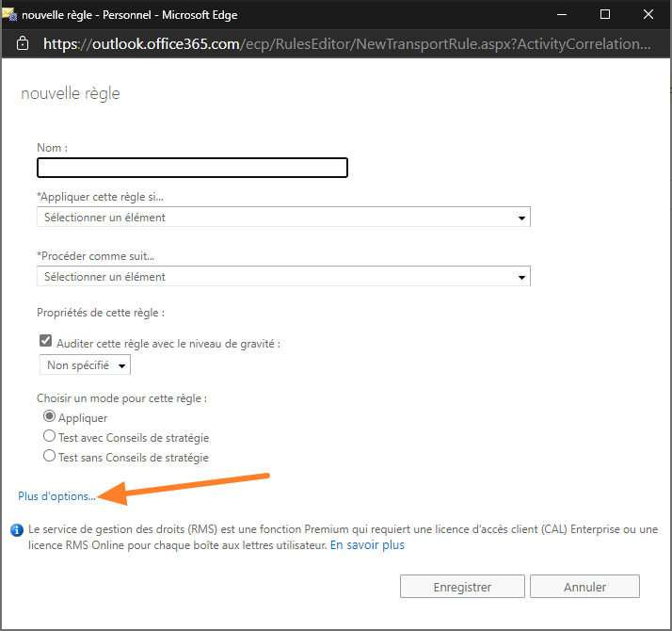Click the nouvelle règle page heading

tap(71, 93)
